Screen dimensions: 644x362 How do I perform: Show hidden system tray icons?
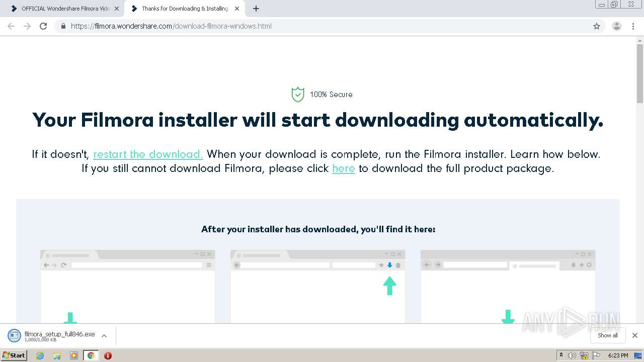coord(561,355)
